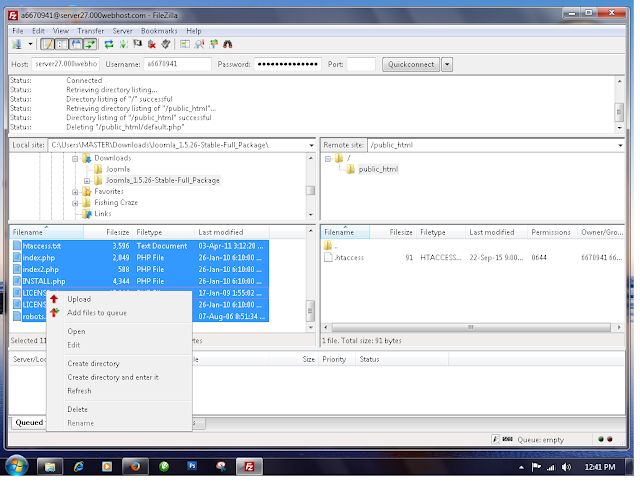640x482 pixels.
Task: Refresh the file and folder lists
Action: [x=109, y=44]
